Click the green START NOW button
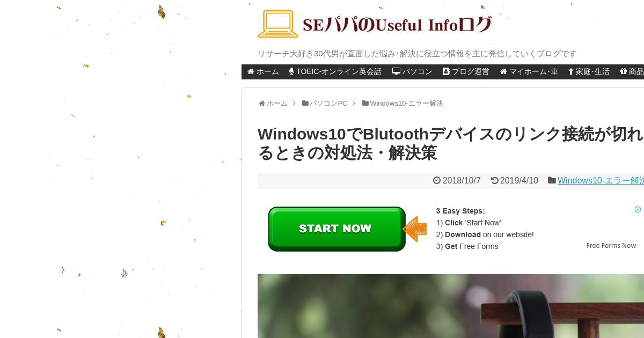644x338 pixels. (x=337, y=229)
